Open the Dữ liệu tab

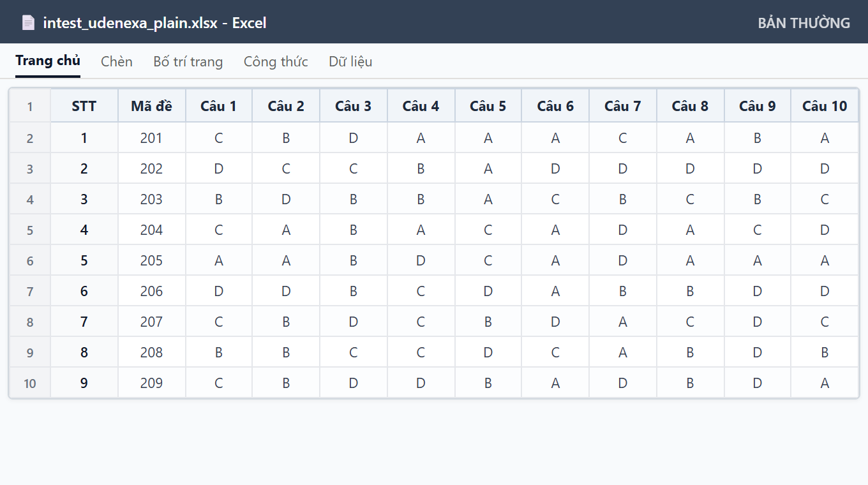coord(350,62)
